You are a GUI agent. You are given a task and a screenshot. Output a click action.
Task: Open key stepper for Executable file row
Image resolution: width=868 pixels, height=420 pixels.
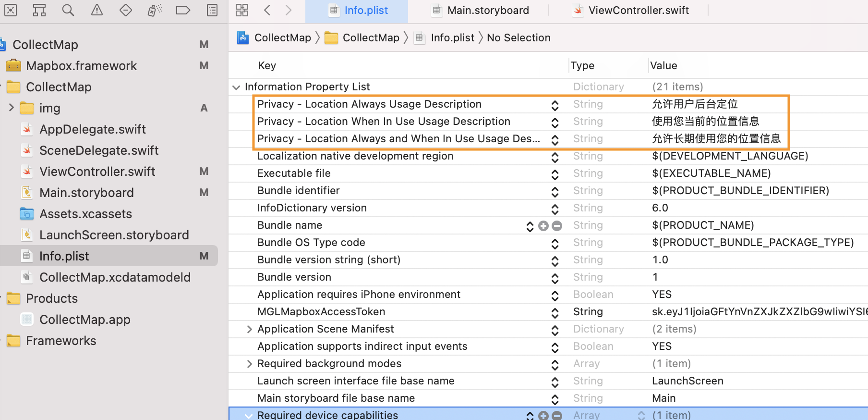pos(555,174)
